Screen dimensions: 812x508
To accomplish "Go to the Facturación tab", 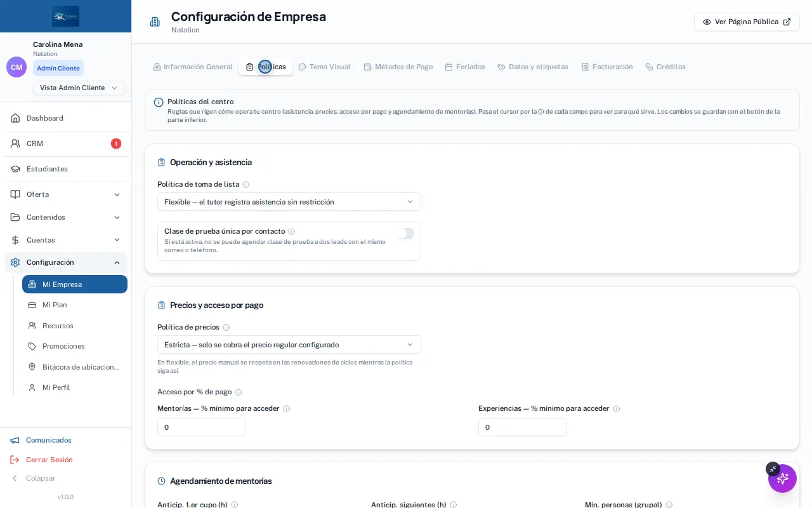I will tap(607, 67).
